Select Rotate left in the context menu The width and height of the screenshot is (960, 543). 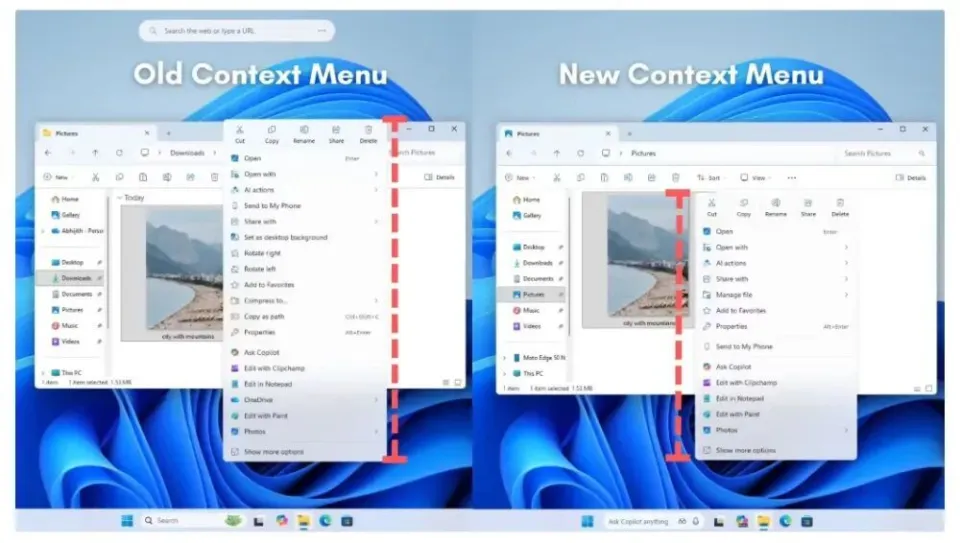261,269
